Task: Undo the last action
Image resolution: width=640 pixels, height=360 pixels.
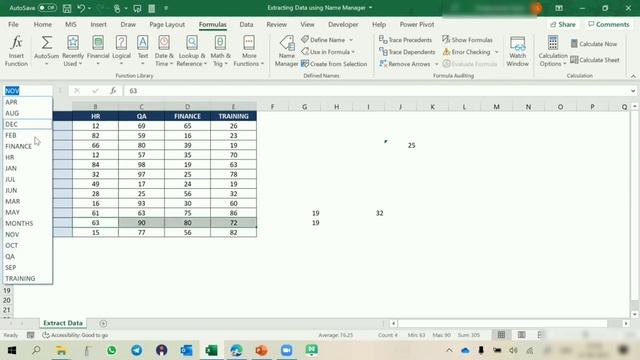Action: (81, 8)
